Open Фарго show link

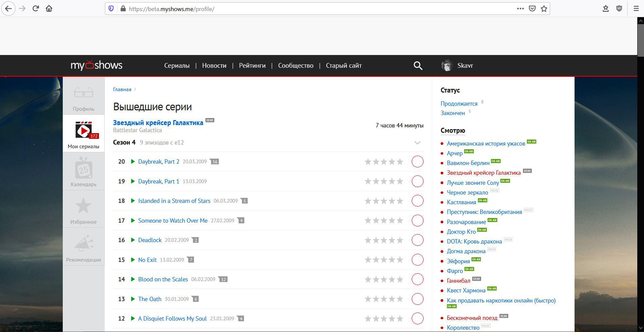[x=455, y=271]
